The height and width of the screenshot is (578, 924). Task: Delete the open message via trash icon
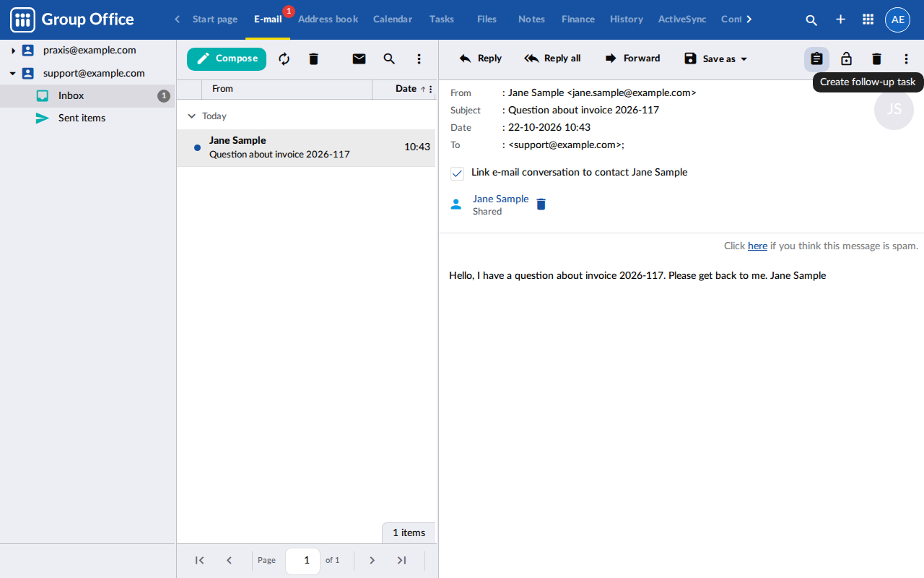[876, 59]
